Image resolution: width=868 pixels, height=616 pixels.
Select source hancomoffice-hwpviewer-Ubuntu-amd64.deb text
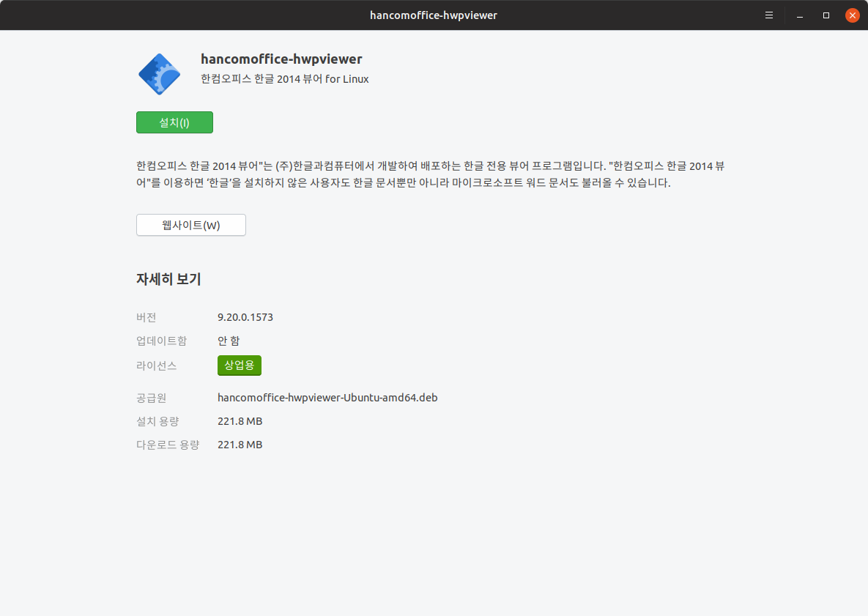327,398
